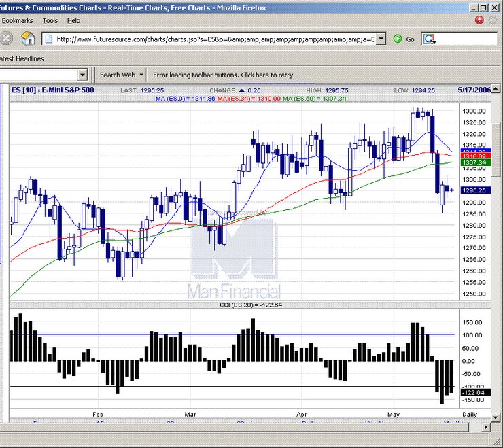Open the Google search engine icon
The width and height of the screenshot is (503, 448).
pyautogui.click(x=430, y=39)
